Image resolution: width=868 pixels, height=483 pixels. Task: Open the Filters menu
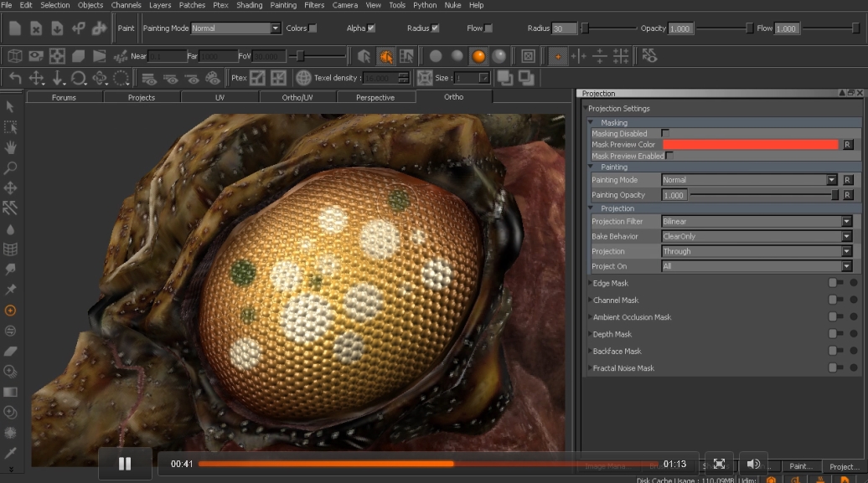click(314, 5)
